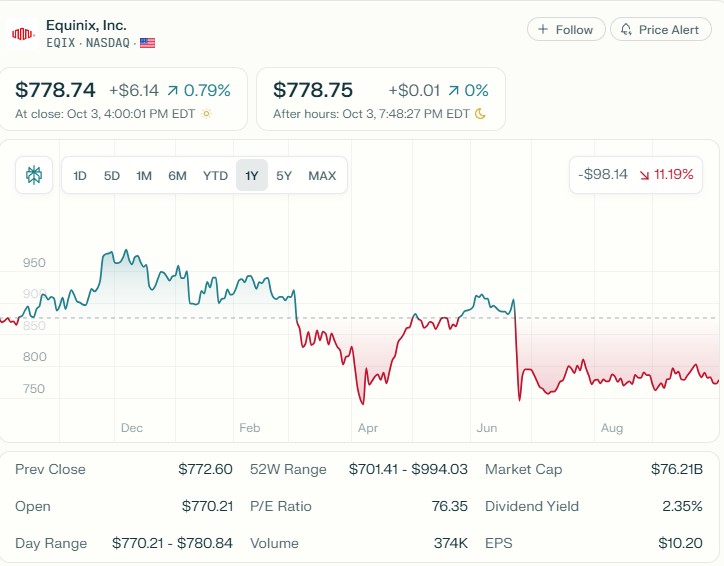Show the 6M chart range
The image size is (724, 566).
(177, 176)
